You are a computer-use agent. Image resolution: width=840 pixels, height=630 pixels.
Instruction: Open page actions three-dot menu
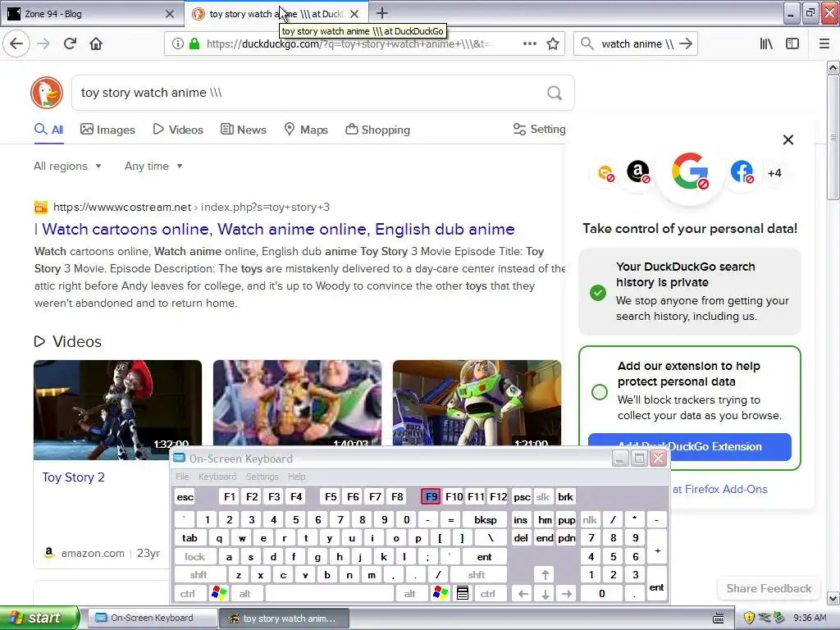pyautogui.click(x=530, y=43)
